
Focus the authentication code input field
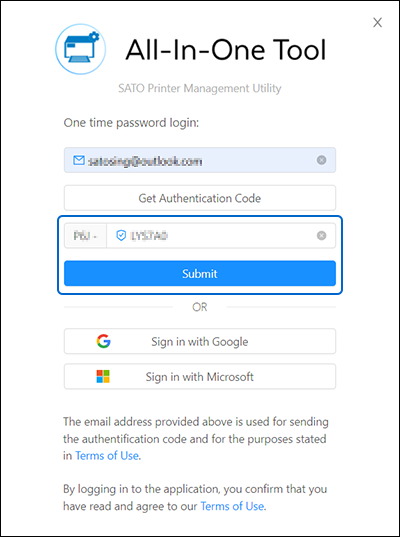pyautogui.click(x=221, y=236)
